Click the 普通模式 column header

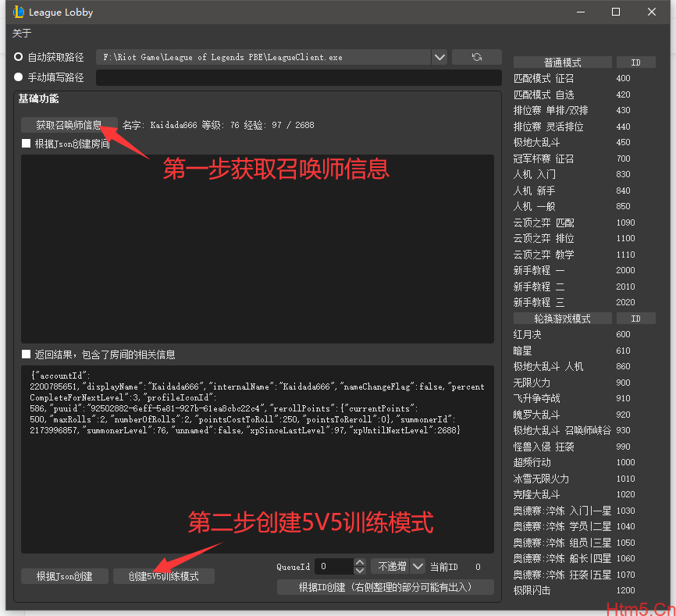coord(562,62)
